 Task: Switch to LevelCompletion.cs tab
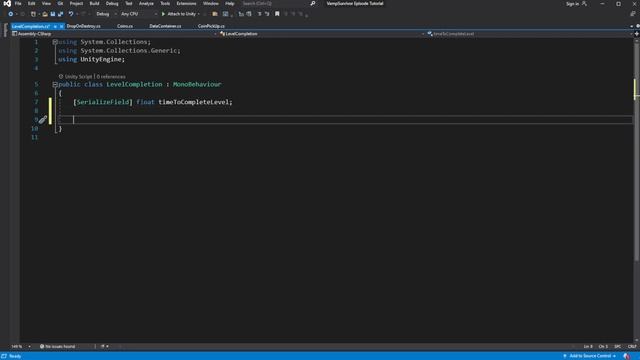tap(31, 26)
